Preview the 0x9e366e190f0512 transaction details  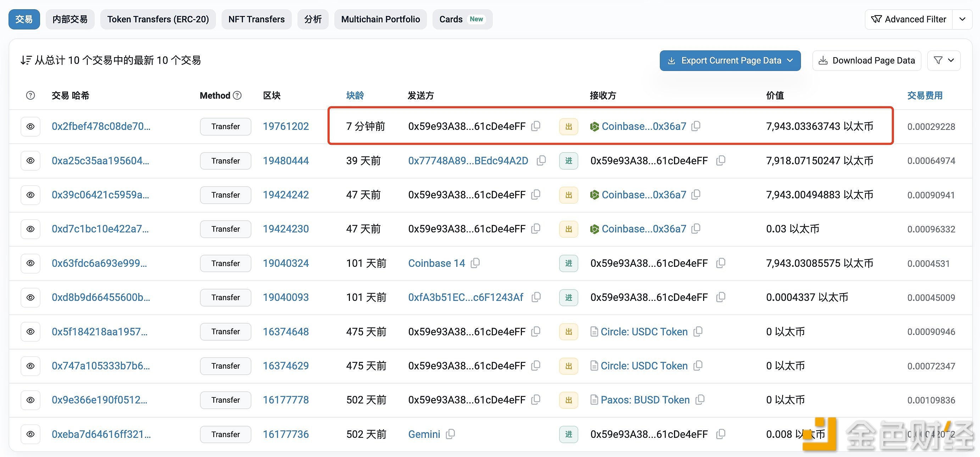30,400
